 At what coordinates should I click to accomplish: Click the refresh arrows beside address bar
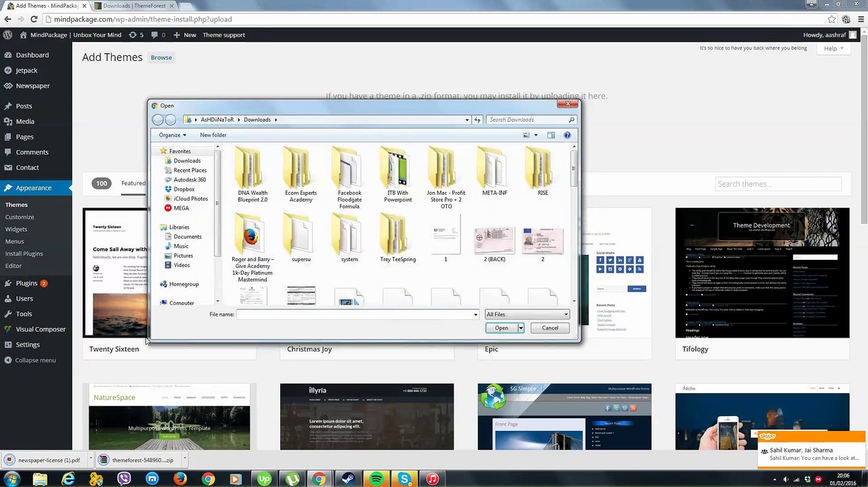click(x=477, y=120)
